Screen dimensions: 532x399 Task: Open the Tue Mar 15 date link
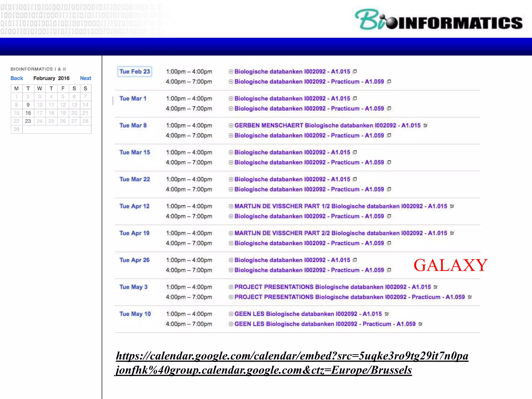[135, 152]
